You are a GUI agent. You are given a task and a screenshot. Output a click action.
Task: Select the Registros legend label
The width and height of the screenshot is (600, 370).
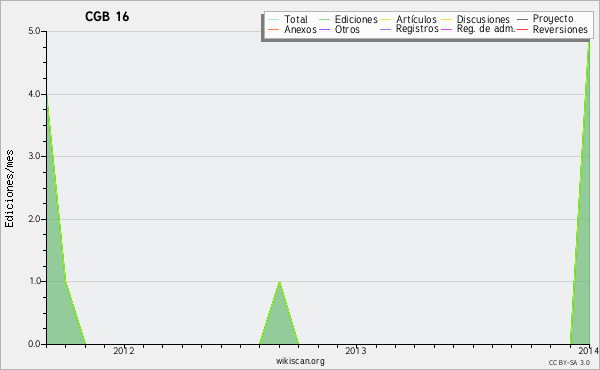pos(417,29)
